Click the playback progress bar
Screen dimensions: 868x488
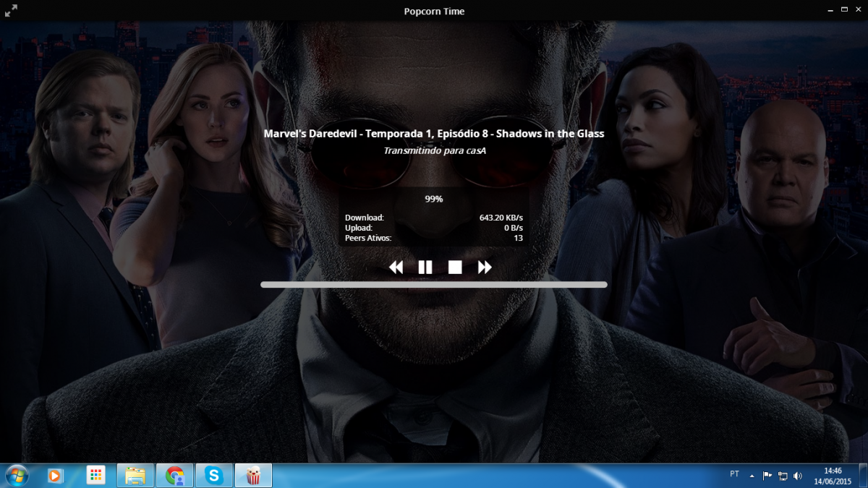point(434,285)
